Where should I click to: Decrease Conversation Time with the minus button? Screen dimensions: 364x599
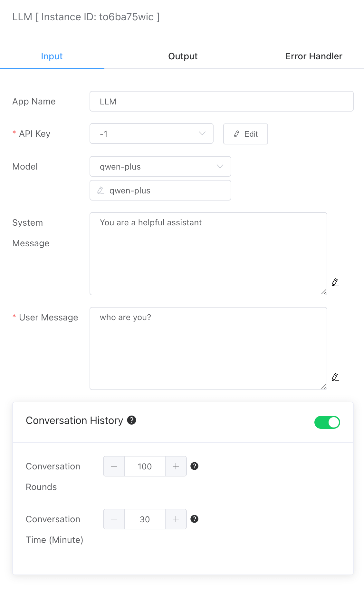pyautogui.click(x=114, y=519)
